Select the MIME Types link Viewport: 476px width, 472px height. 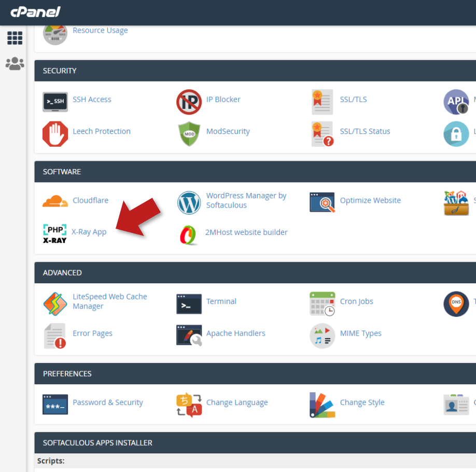(360, 334)
